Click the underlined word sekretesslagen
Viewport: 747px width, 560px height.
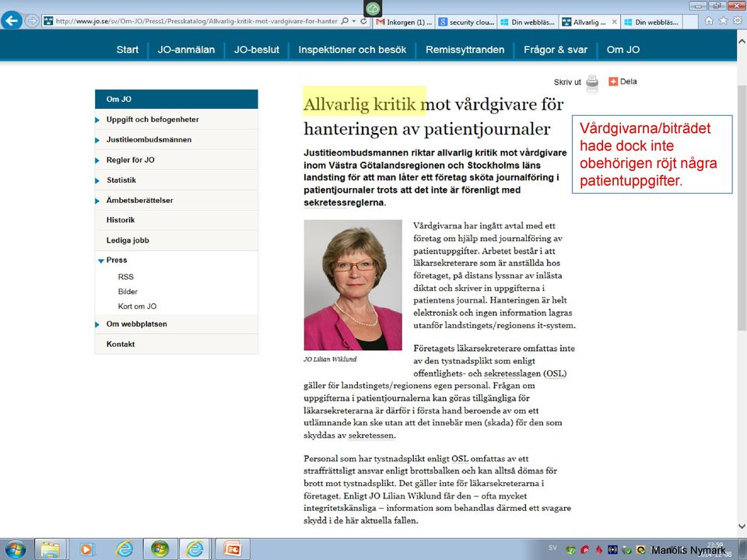point(512,373)
